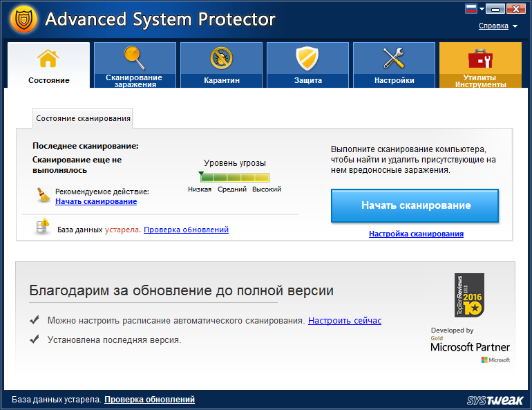Image resolution: width=532 pixels, height=410 pixels.
Task: Expand the Справка menu arrow
Action: coord(515,26)
